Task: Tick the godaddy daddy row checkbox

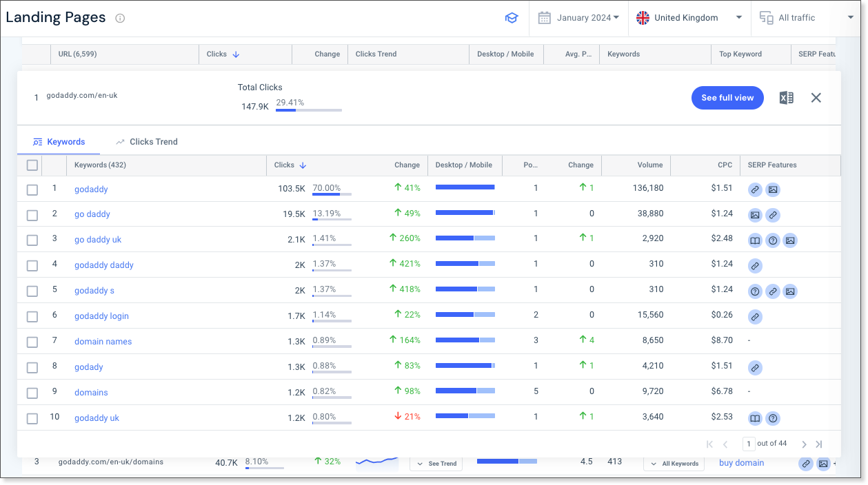Action: [32, 266]
